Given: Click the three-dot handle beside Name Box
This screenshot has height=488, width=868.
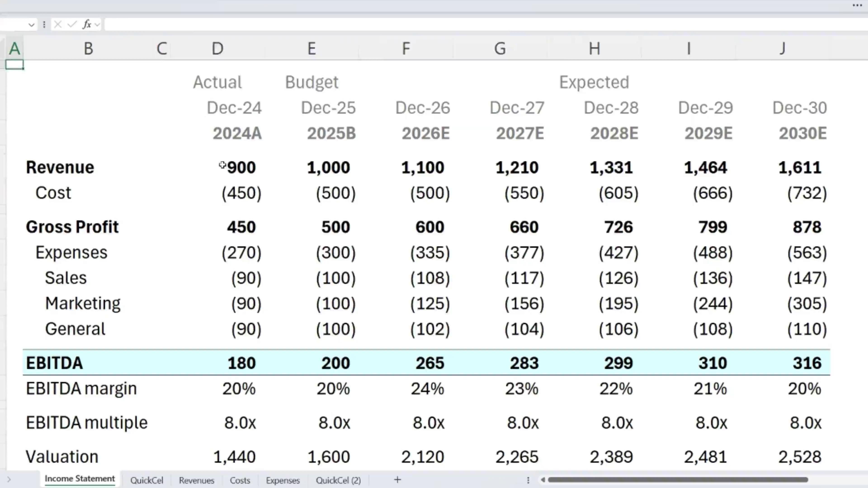Looking at the screenshot, I should pos(44,24).
